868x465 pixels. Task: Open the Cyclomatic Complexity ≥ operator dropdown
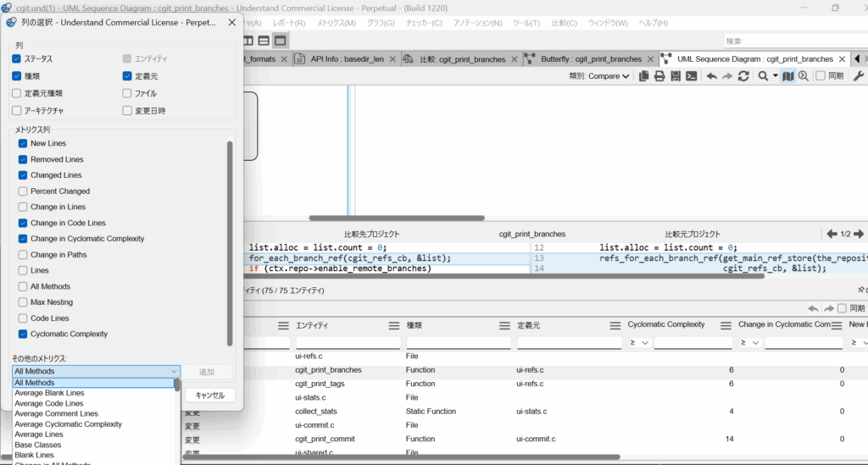point(640,343)
